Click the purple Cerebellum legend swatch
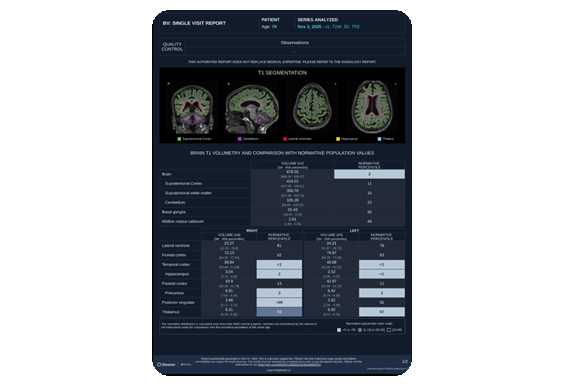Viewport: 564px width, 386px height. tap(240, 139)
